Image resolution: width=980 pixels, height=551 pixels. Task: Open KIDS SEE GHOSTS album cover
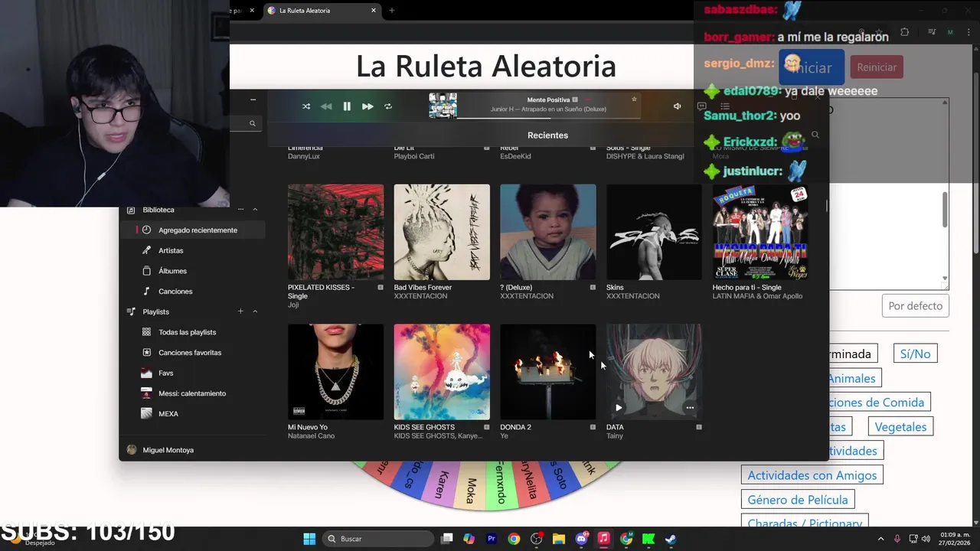pyautogui.click(x=442, y=372)
